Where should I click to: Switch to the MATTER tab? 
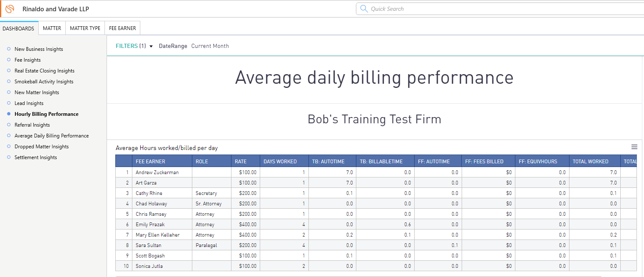[52, 28]
